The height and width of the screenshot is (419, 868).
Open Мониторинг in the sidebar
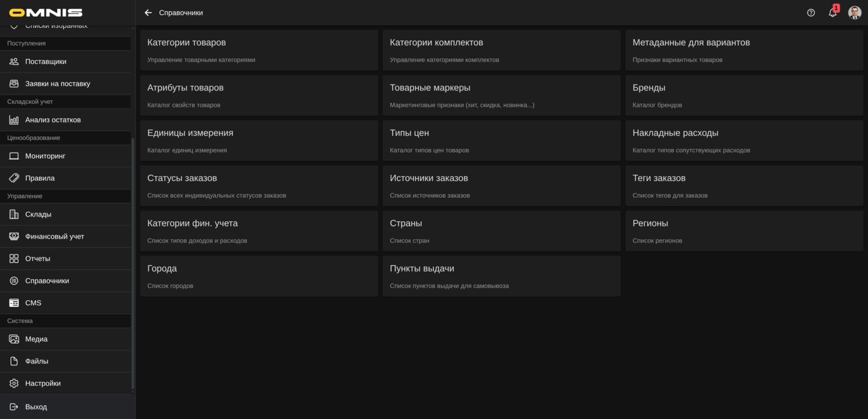point(45,156)
